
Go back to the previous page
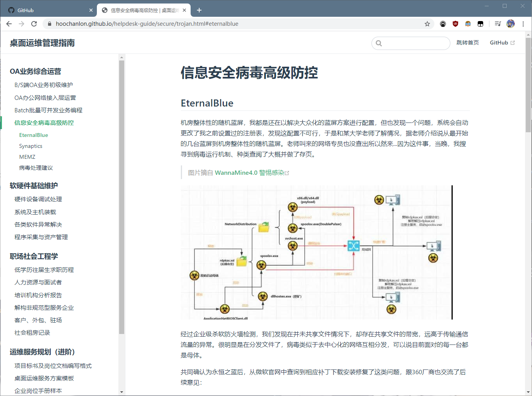pos(9,24)
